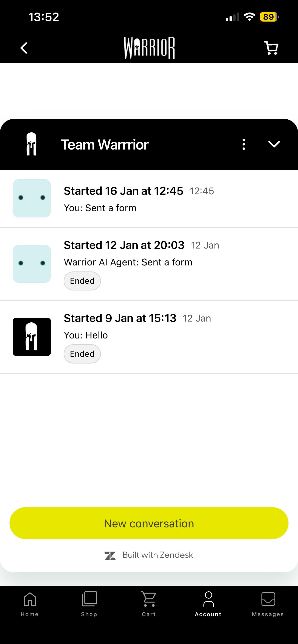Tap the Warrior logo in header

coord(149,48)
